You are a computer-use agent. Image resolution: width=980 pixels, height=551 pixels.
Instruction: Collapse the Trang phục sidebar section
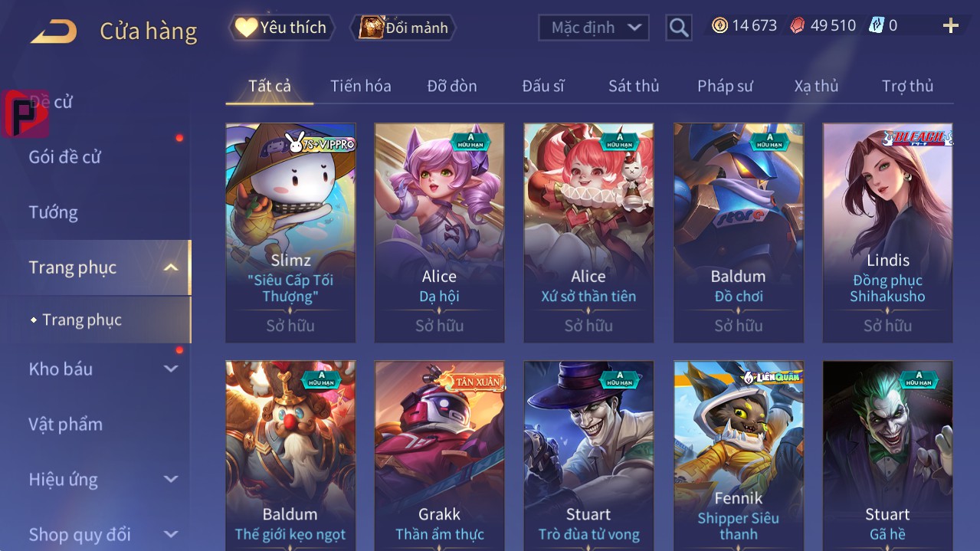coord(171,267)
